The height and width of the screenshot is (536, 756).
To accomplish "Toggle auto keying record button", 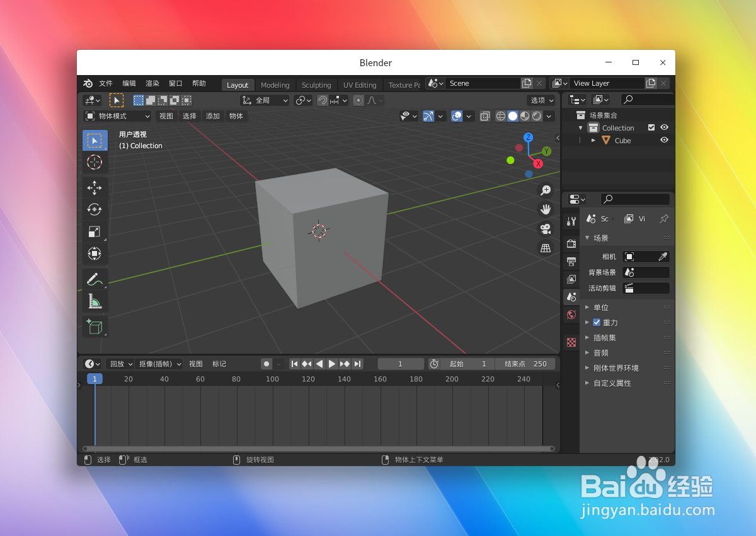I will tap(267, 364).
